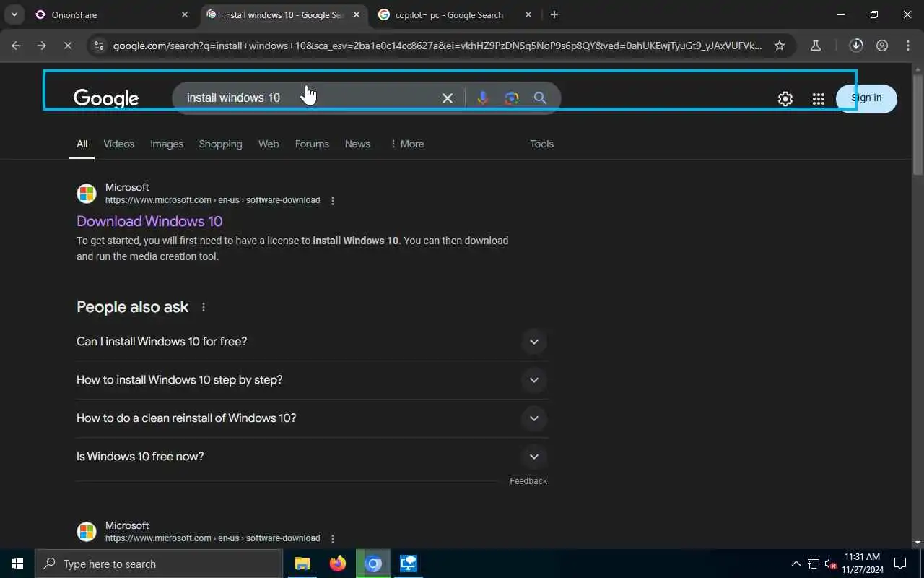Clear the search query with X

coord(448,98)
